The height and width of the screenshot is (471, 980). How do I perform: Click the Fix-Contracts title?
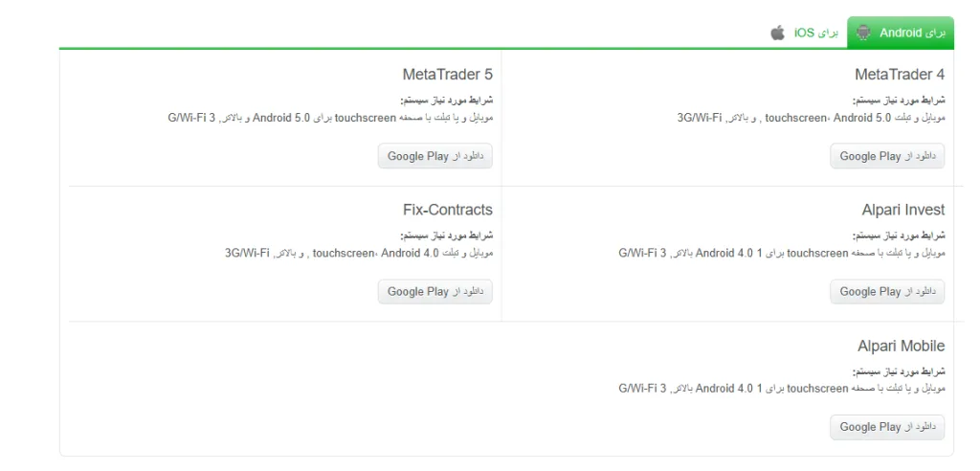(447, 210)
